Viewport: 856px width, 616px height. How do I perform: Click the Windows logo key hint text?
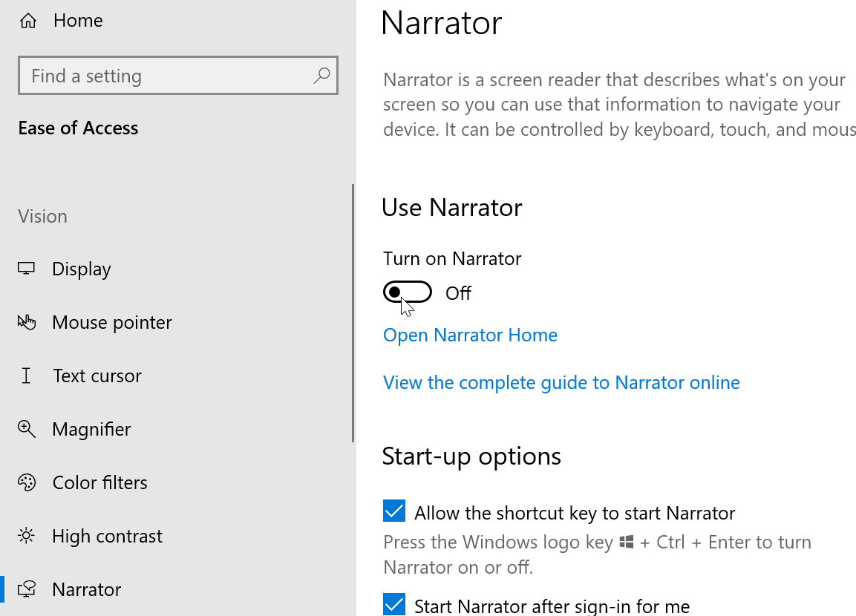pyautogui.click(x=597, y=554)
